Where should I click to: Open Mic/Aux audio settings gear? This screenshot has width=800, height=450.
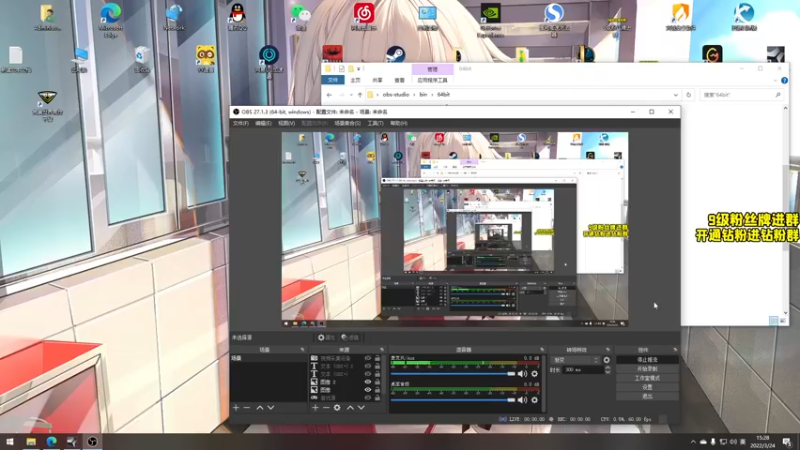[534, 373]
